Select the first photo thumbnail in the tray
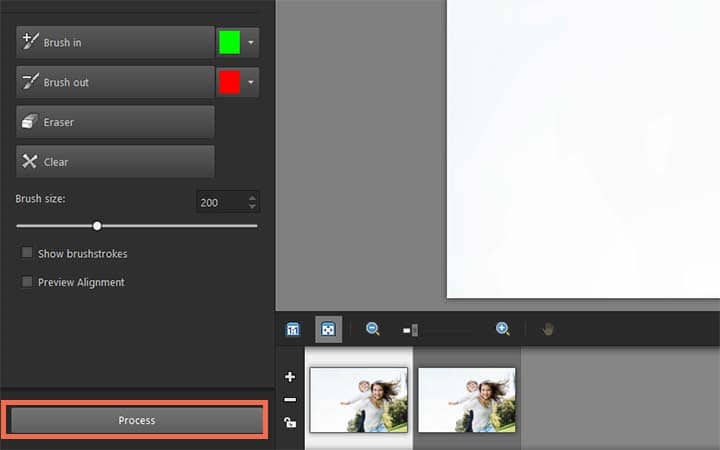Image resolution: width=720 pixels, height=450 pixels. pyautogui.click(x=359, y=400)
